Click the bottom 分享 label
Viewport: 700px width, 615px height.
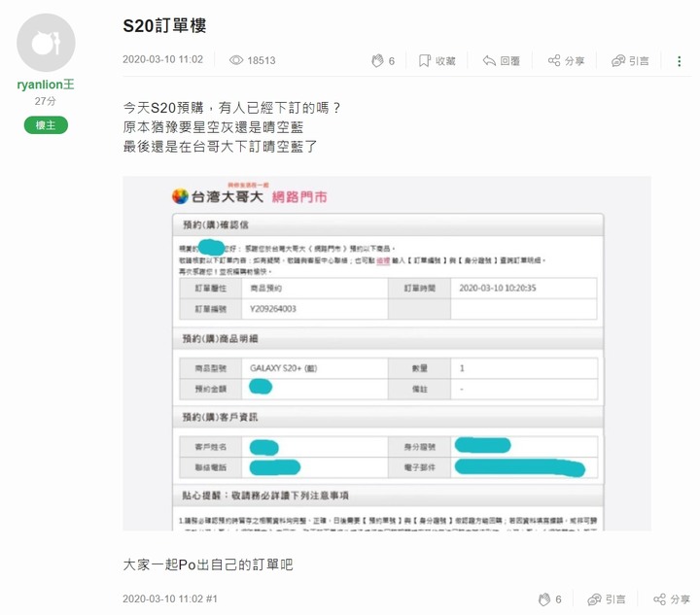(x=680, y=599)
